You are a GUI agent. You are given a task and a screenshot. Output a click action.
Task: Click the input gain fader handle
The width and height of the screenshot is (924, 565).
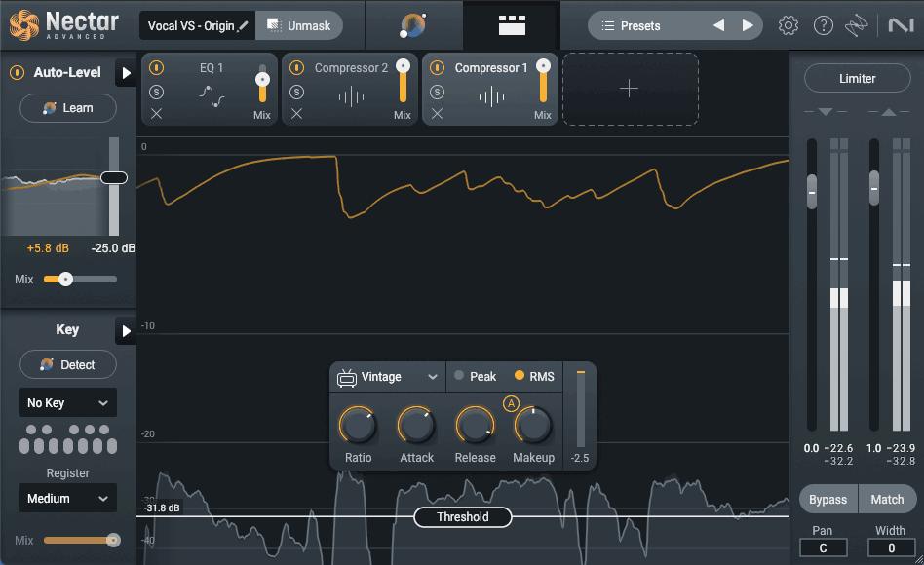click(812, 192)
